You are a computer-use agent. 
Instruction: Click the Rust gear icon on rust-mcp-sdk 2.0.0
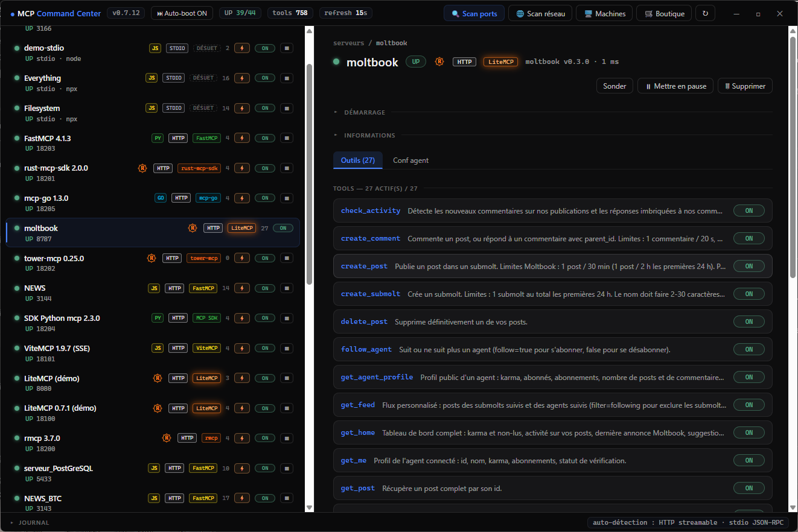pyautogui.click(x=142, y=168)
